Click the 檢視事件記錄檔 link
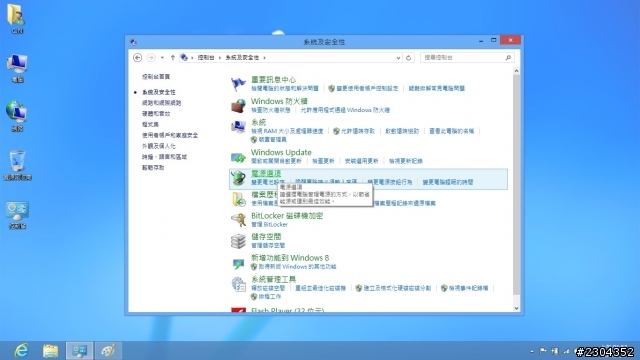This screenshot has width=640, height=360. pyautogui.click(x=468, y=288)
